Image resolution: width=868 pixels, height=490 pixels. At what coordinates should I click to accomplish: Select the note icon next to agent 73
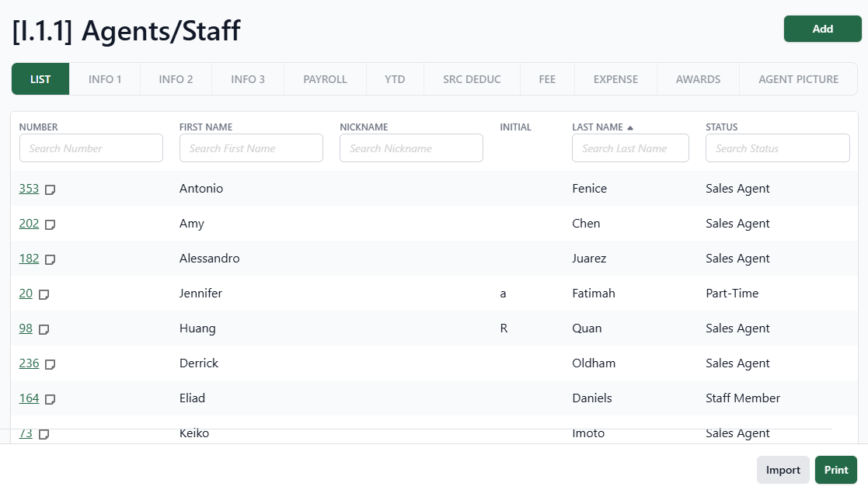point(44,433)
